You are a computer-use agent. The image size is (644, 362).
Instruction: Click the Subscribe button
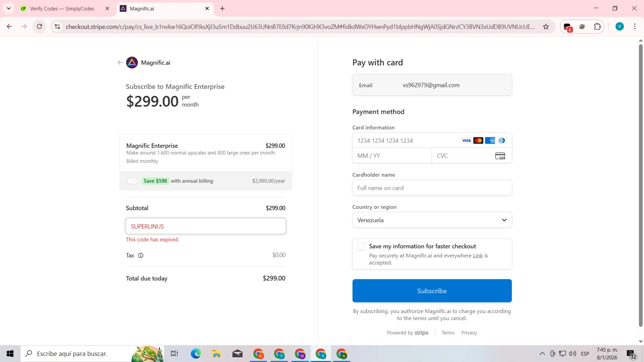pos(432,291)
